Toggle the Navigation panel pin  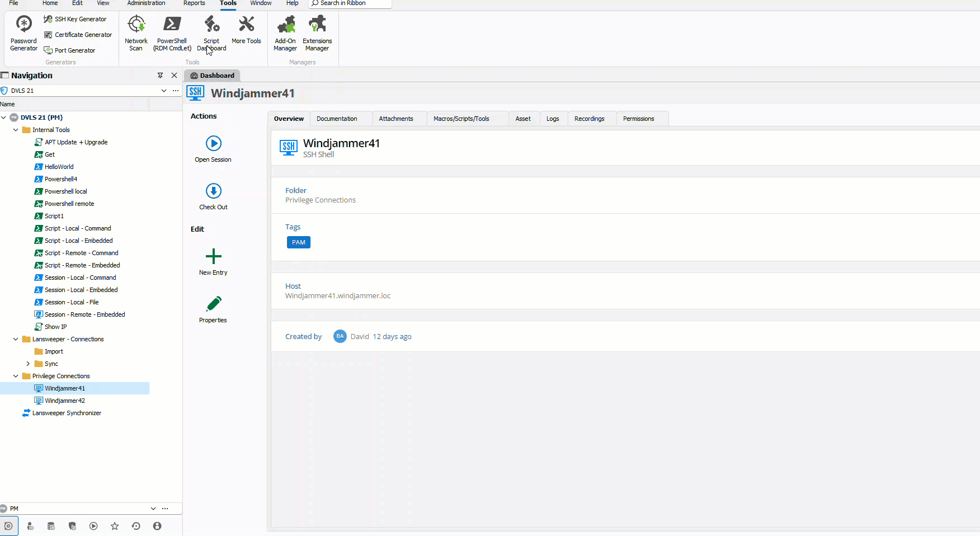click(x=160, y=76)
